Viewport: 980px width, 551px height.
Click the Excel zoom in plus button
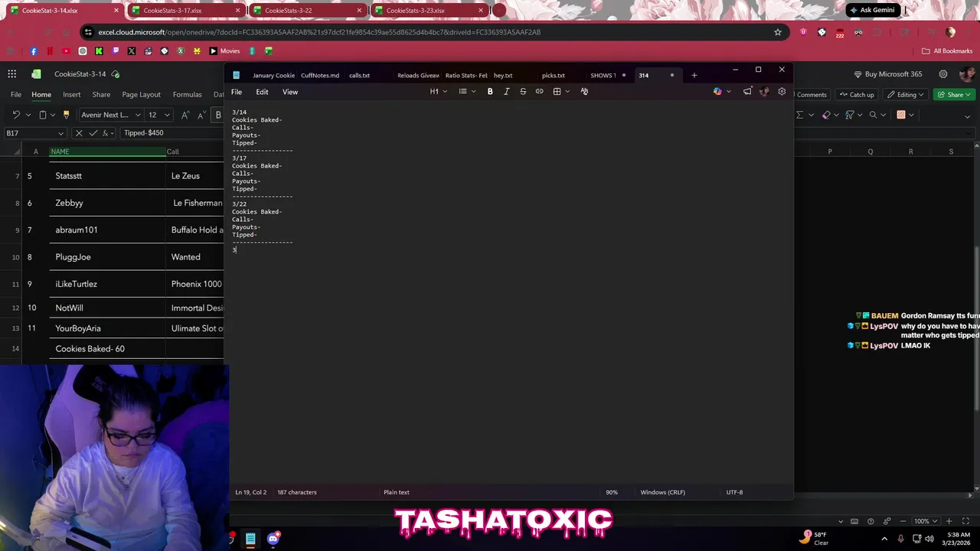coord(949,521)
